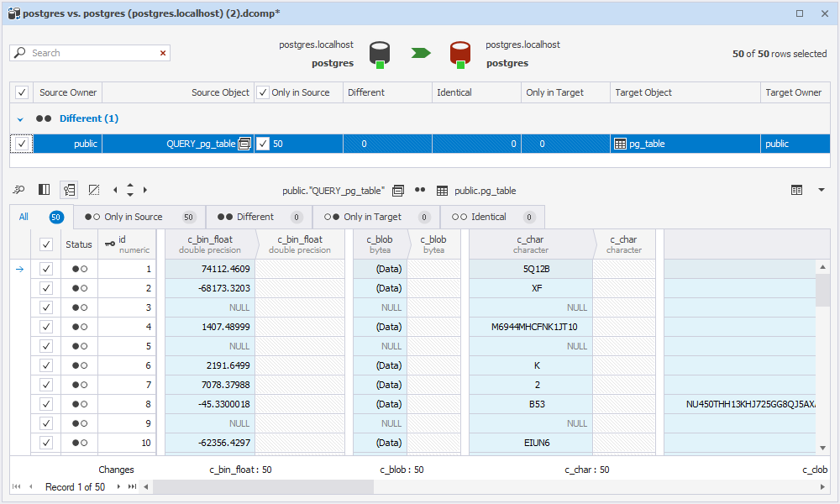This screenshot has height=504, width=840.
Task: Switch to the Identical records tab
Action: 492,217
